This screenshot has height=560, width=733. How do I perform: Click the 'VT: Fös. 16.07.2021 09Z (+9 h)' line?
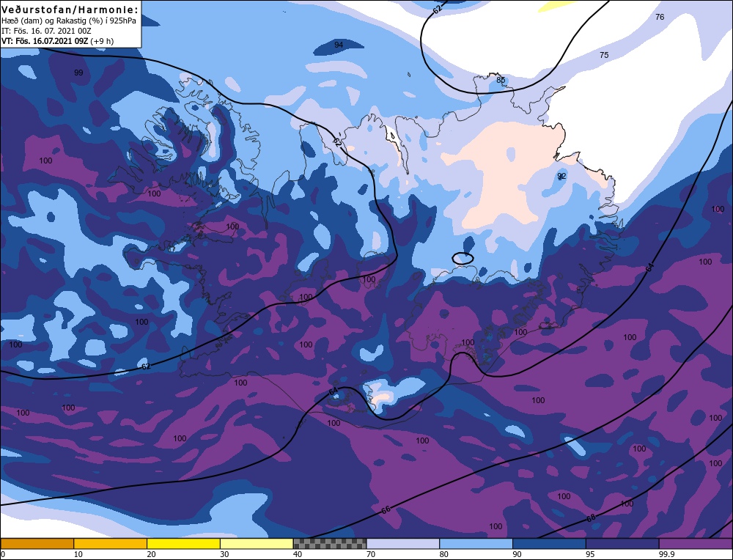pyautogui.click(x=57, y=41)
